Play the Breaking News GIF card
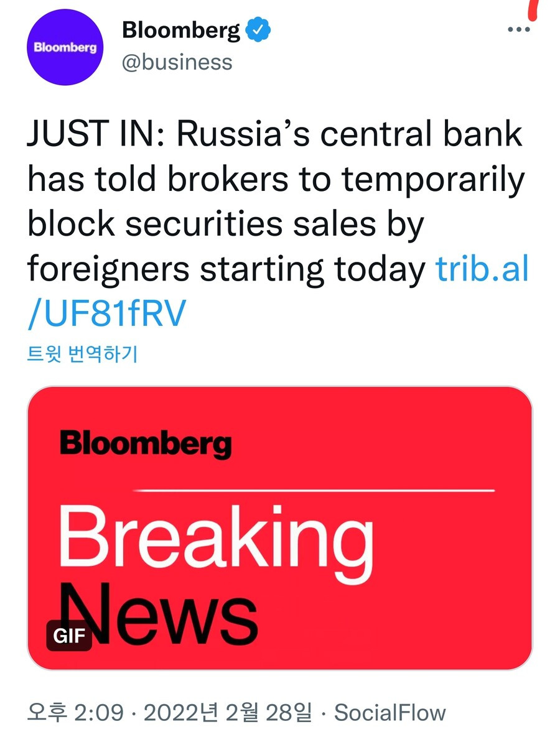560x752 pixels. pos(280,528)
